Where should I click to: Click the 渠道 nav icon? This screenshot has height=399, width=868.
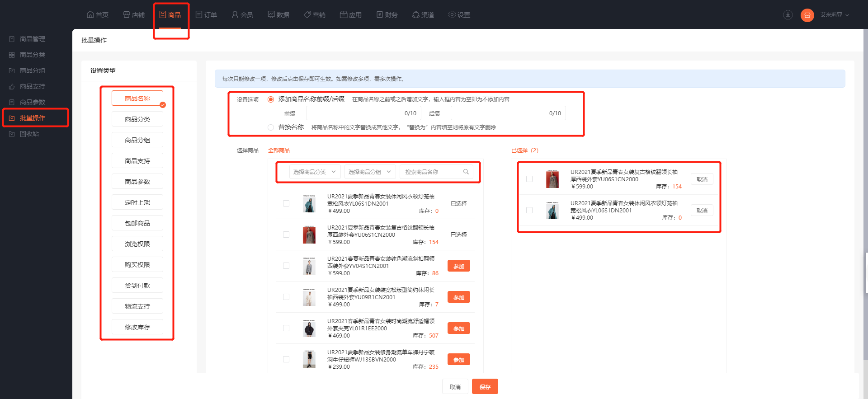[416, 15]
